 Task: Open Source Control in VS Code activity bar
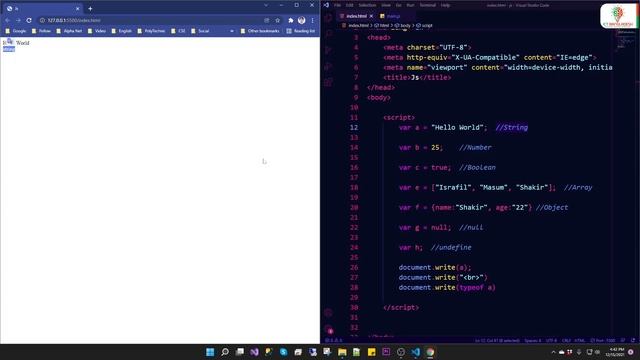pos(328,50)
